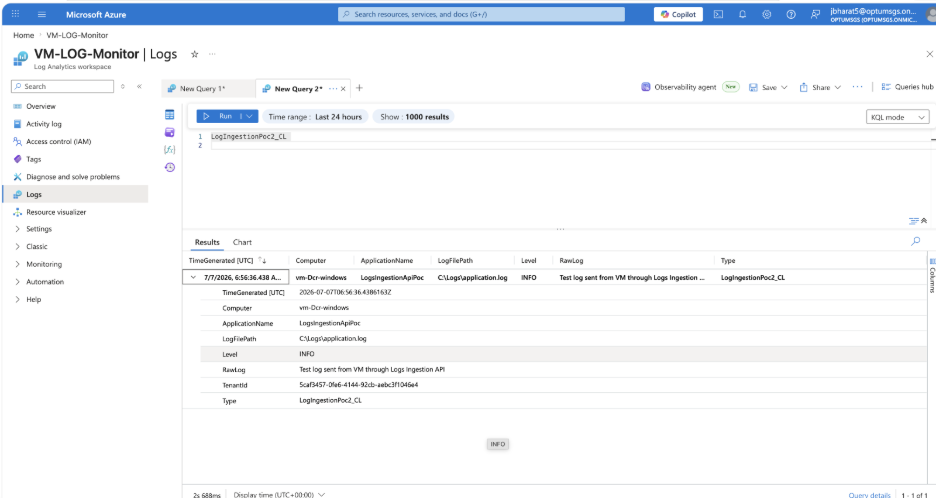
Task: Click in the query editor text LogIngestionPoc2_CL
Action: coord(249,137)
